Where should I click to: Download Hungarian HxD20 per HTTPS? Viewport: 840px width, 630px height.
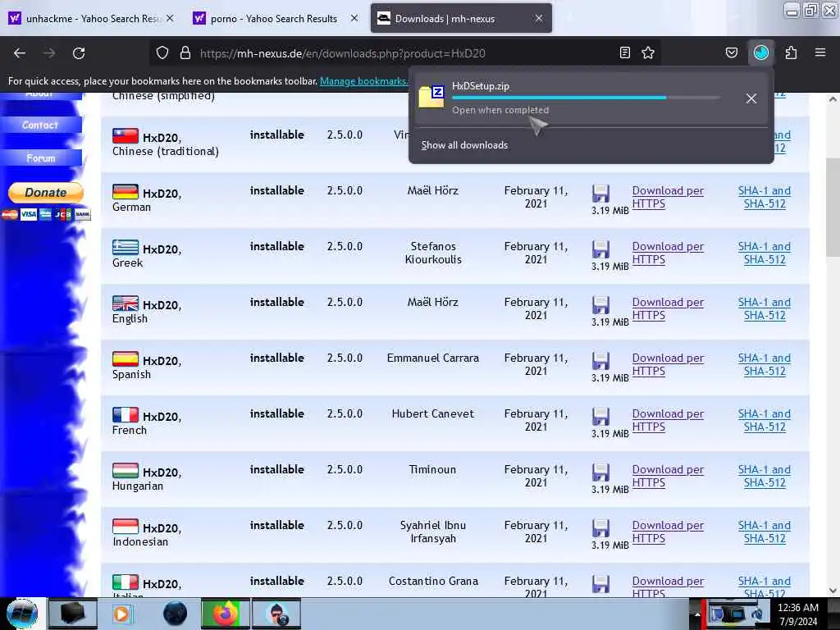coord(668,476)
